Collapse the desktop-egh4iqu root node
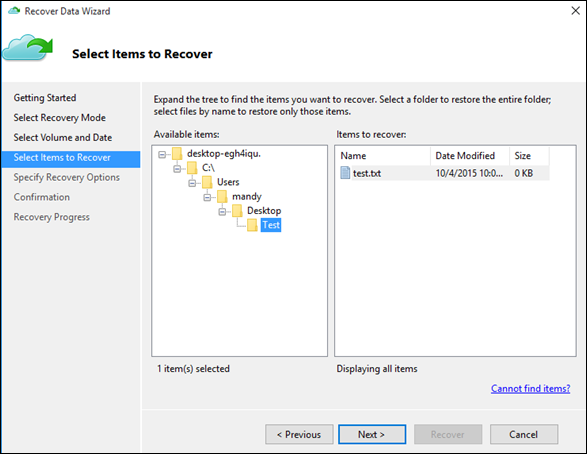 point(162,154)
